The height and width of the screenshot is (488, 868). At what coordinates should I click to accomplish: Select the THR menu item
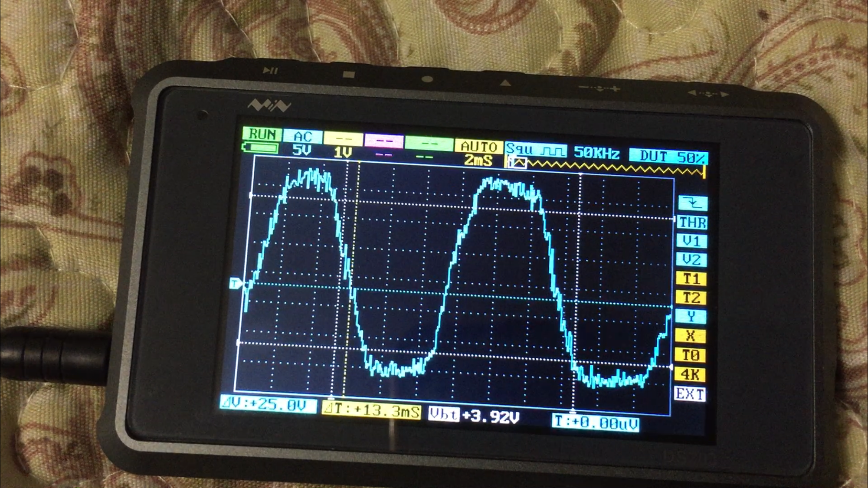[x=692, y=222]
